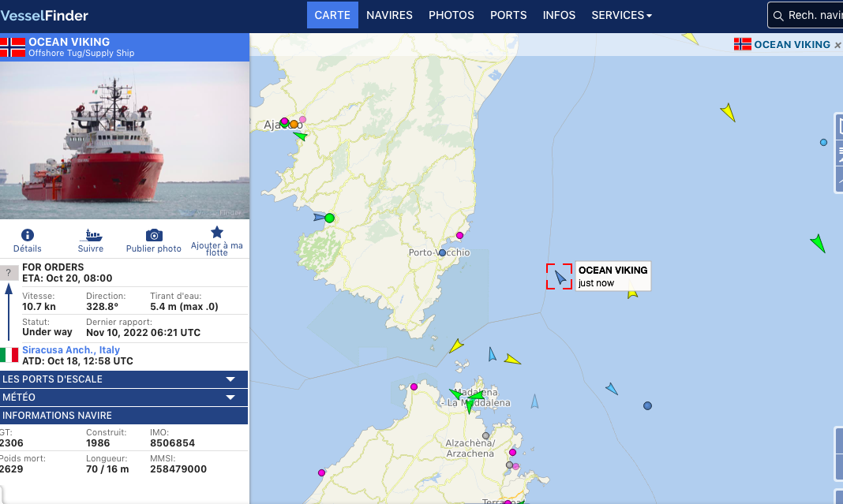Open the Détails info icon
The width and height of the screenshot is (843, 504).
click(28, 236)
